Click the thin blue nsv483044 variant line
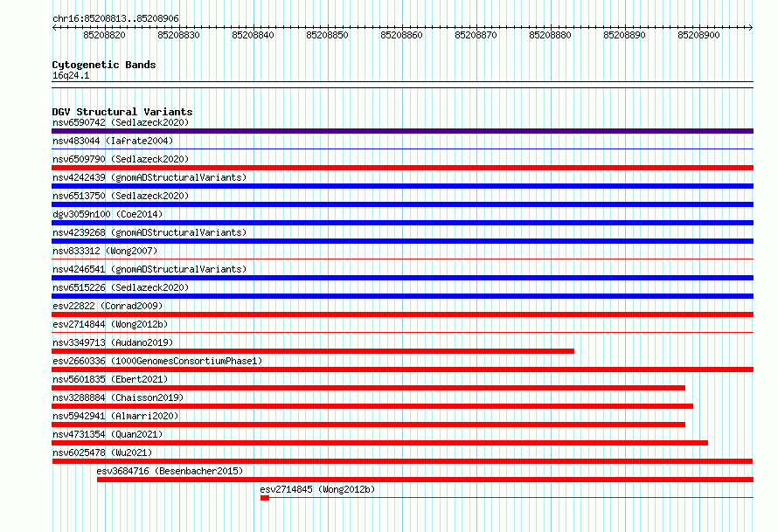The width and height of the screenshot is (778, 532). [402, 149]
